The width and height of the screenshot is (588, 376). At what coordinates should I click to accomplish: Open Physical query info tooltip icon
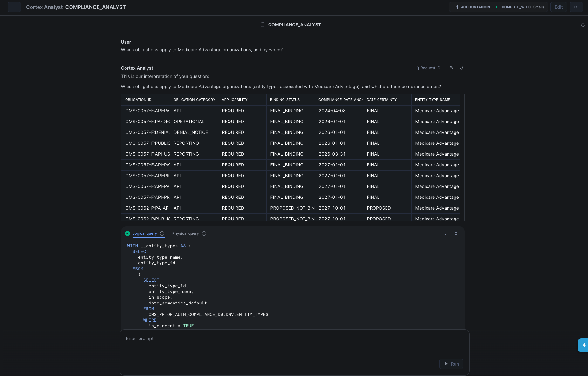pyautogui.click(x=204, y=233)
